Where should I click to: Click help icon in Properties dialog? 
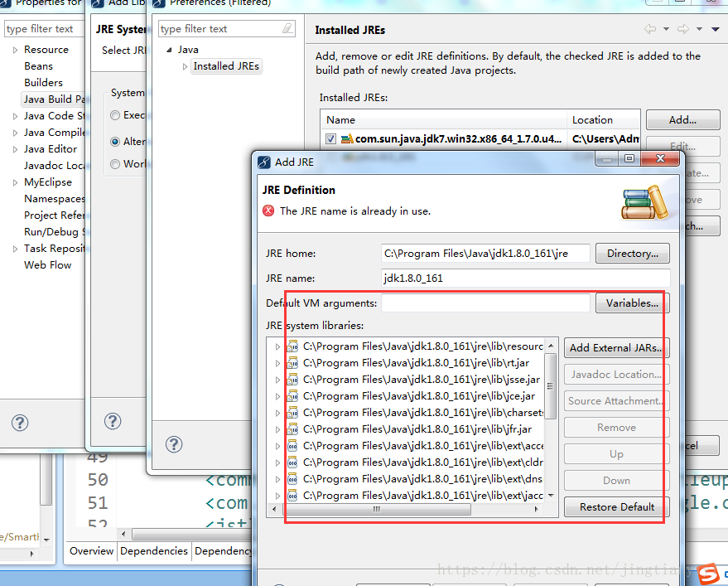[20, 423]
